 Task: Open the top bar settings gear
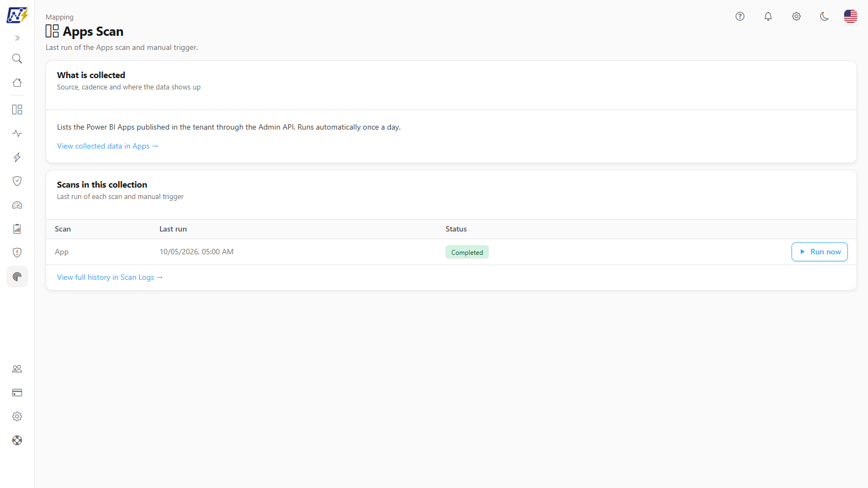[796, 16]
